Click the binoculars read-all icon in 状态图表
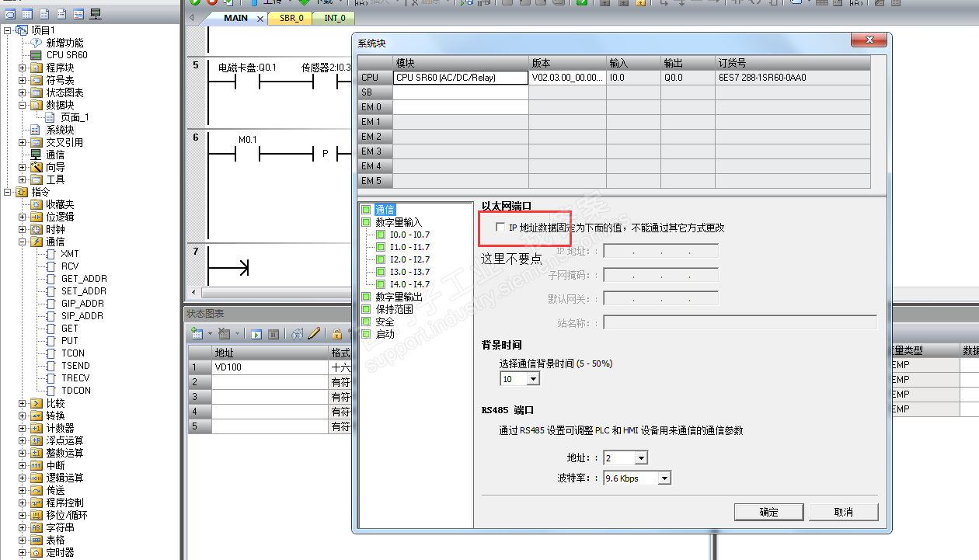 coord(298,334)
